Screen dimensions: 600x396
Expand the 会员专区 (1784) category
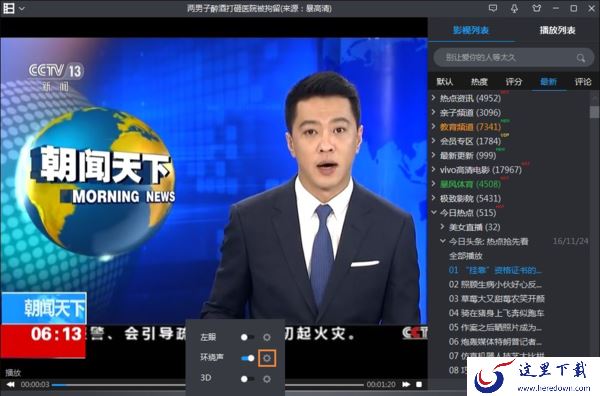434,141
